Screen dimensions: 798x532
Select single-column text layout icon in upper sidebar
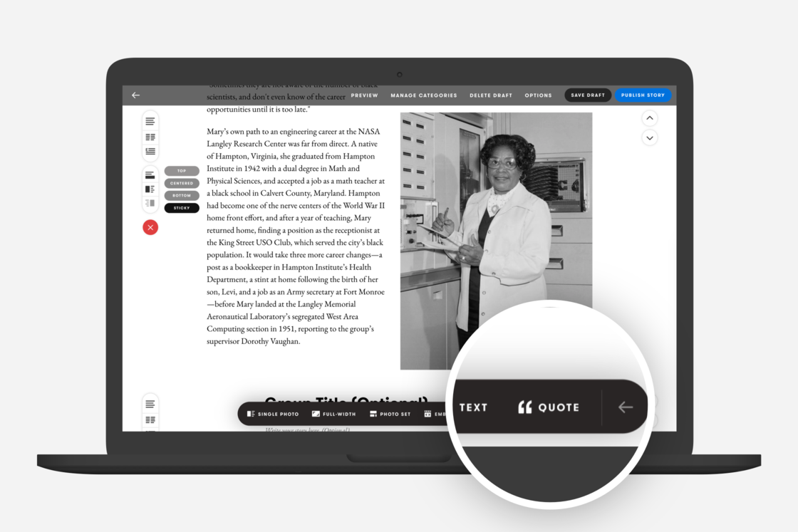pyautogui.click(x=150, y=122)
